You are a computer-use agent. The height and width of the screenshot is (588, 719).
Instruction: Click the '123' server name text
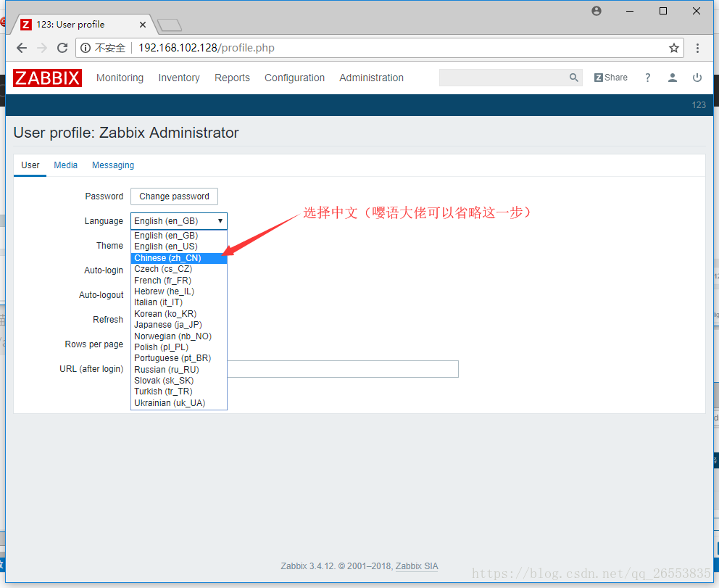click(x=699, y=105)
